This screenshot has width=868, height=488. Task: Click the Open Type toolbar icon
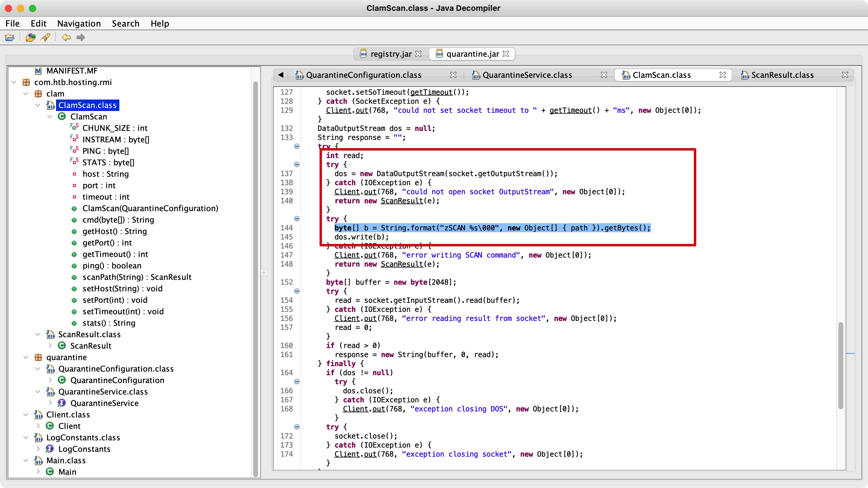pos(30,37)
